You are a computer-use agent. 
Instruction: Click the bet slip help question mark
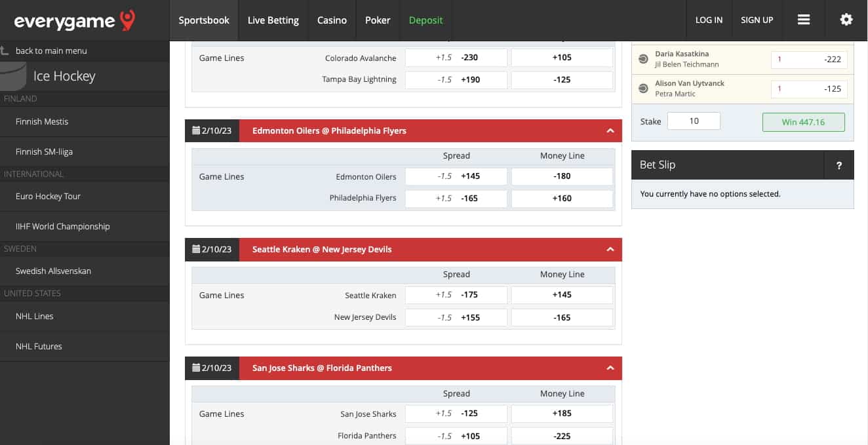[x=839, y=165]
